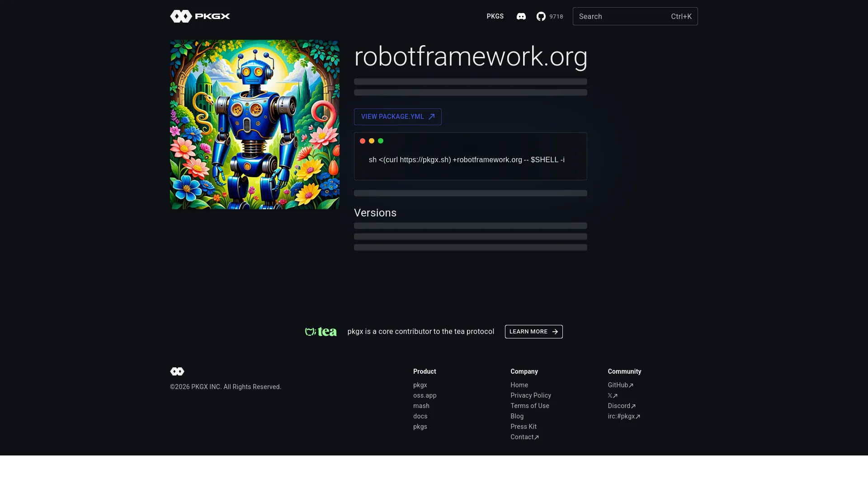The image size is (868, 488).
Task: Click the small PKGX footer logo
Action: tap(177, 371)
